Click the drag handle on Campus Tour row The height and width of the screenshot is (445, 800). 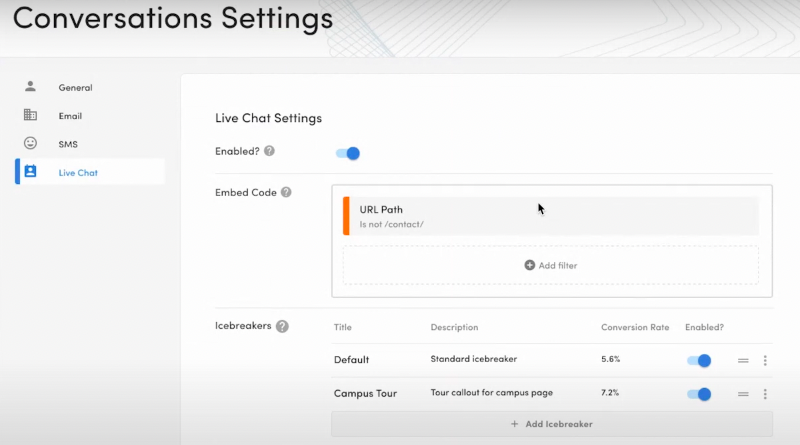(x=743, y=394)
